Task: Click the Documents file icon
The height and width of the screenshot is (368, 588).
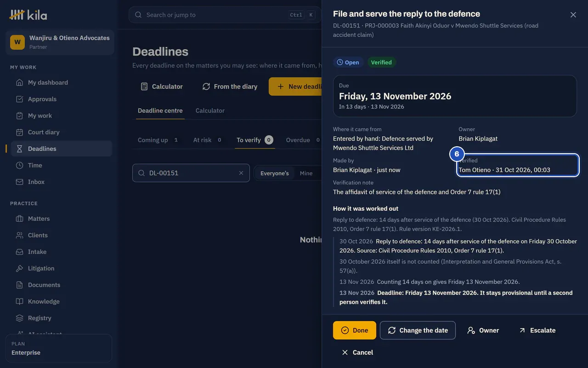Action: point(19,285)
